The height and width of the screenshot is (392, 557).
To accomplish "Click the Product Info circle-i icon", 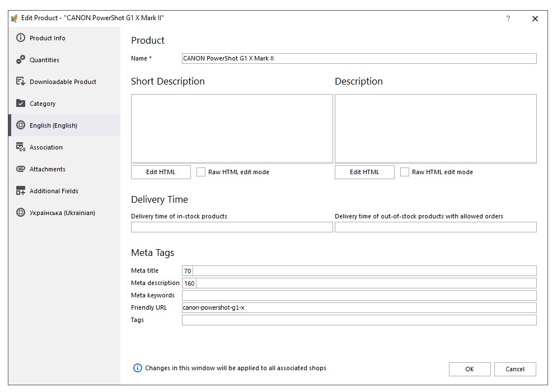I will 21,38.
